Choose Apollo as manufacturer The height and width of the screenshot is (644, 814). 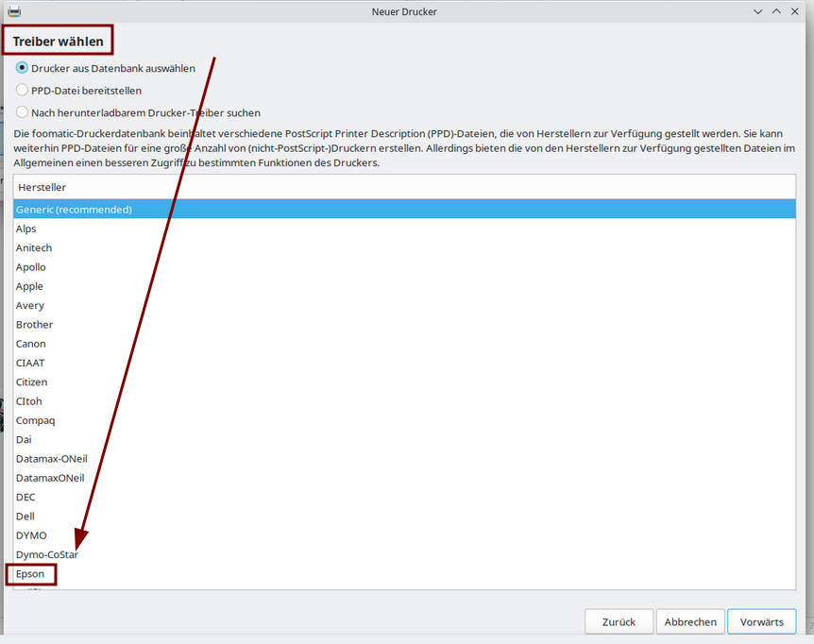pyautogui.click(x=404, y=266)
